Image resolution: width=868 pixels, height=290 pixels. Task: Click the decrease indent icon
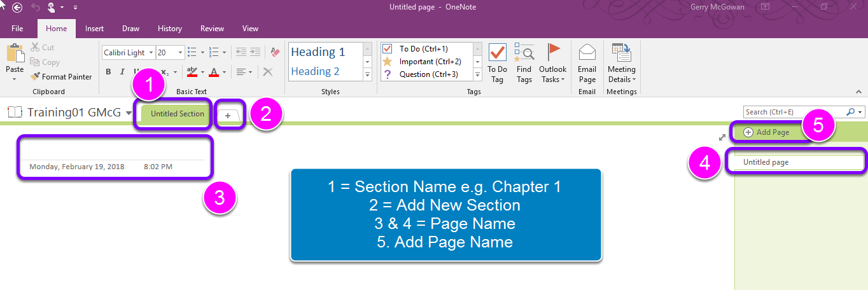click(x=241, y=53)
